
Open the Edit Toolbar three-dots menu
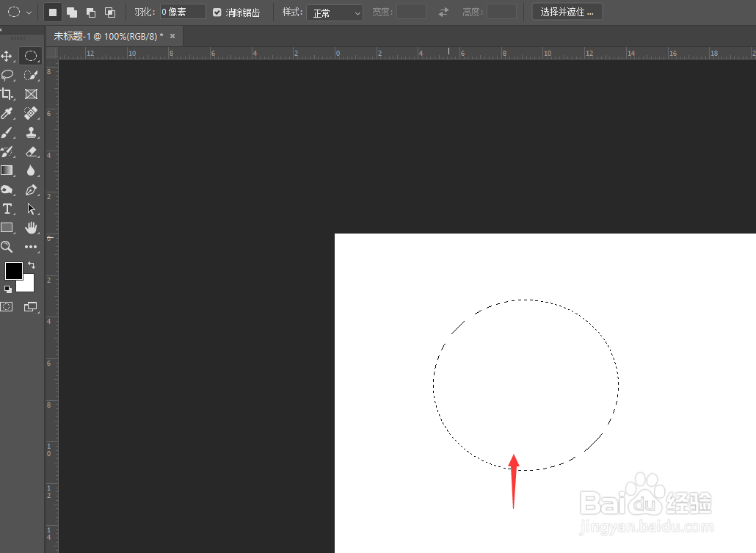pyautogui.click(x=31, y=247)
